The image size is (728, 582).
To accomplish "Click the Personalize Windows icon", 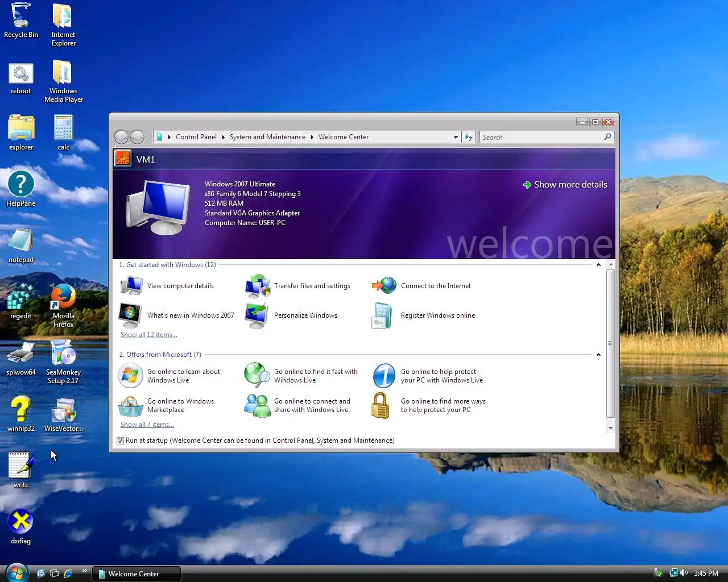I will click(256, 315).
